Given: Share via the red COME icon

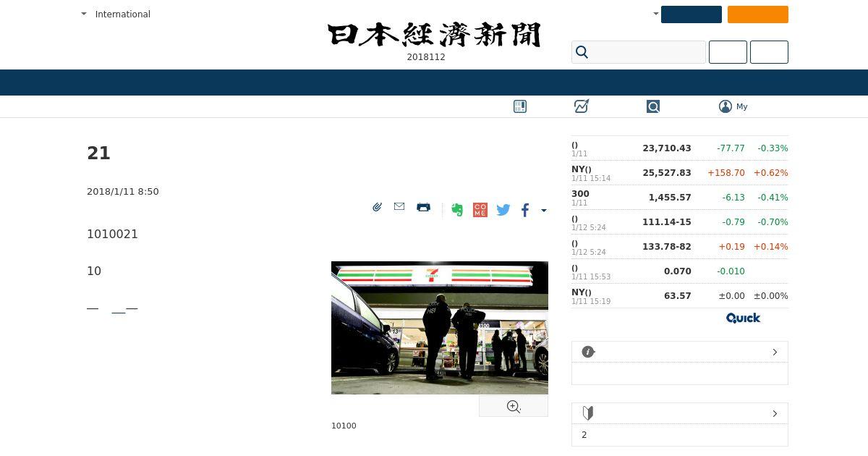Looking at the screenshot, I should [480, 210].
